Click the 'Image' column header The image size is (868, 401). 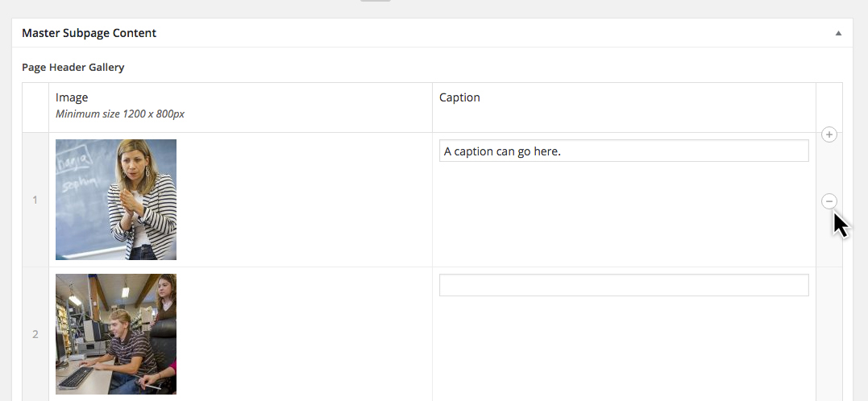pos(72,98)
